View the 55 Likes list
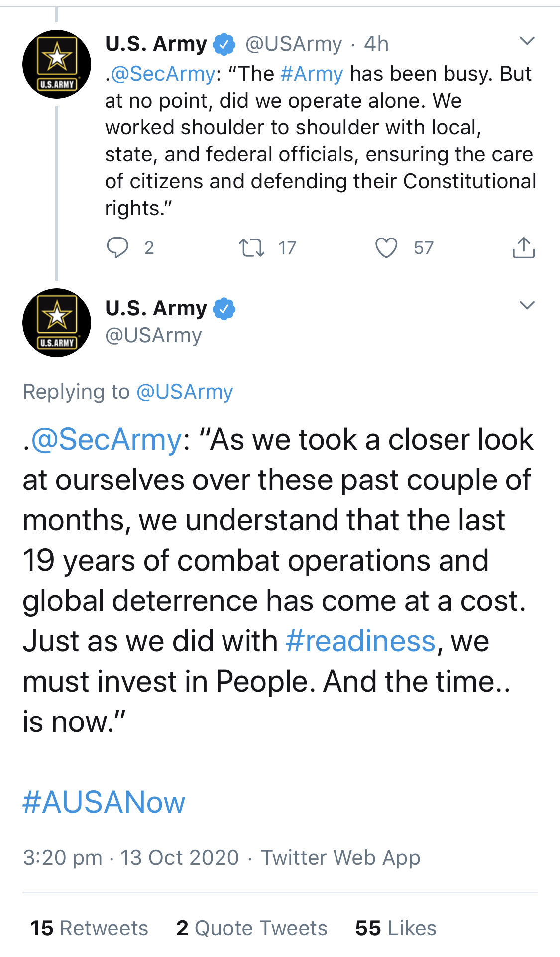The image size is (560, 957). (396, 928)
